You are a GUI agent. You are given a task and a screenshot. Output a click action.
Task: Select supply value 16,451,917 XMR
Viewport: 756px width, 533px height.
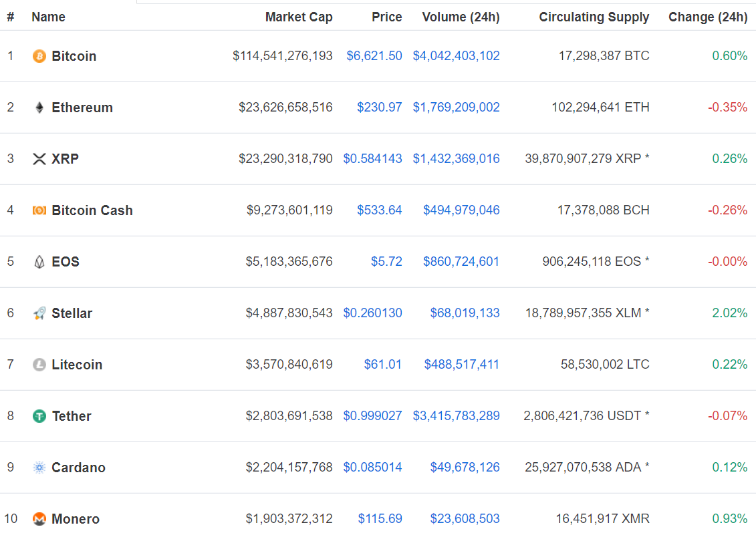tap(603, 519)
